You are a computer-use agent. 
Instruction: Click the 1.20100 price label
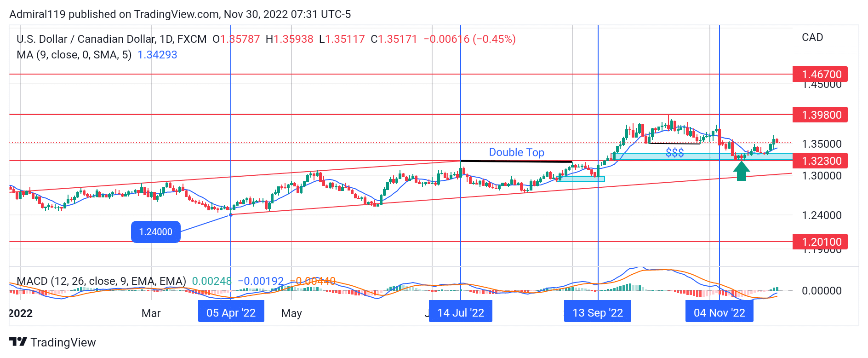pos(820,242)
